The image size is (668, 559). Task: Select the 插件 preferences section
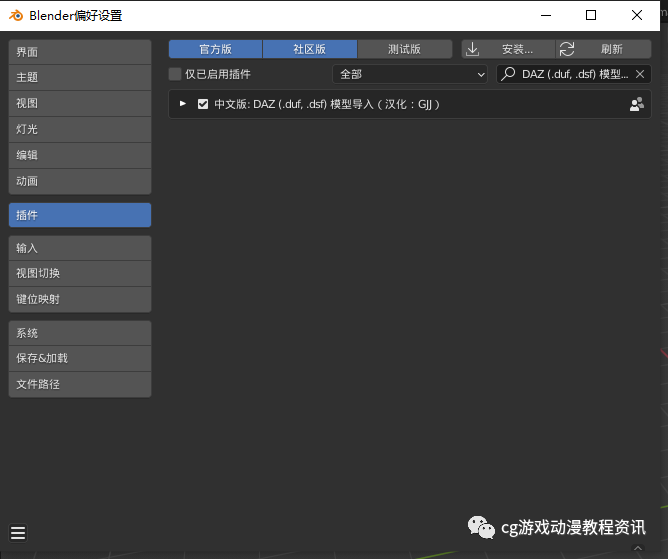click(80, 215)
